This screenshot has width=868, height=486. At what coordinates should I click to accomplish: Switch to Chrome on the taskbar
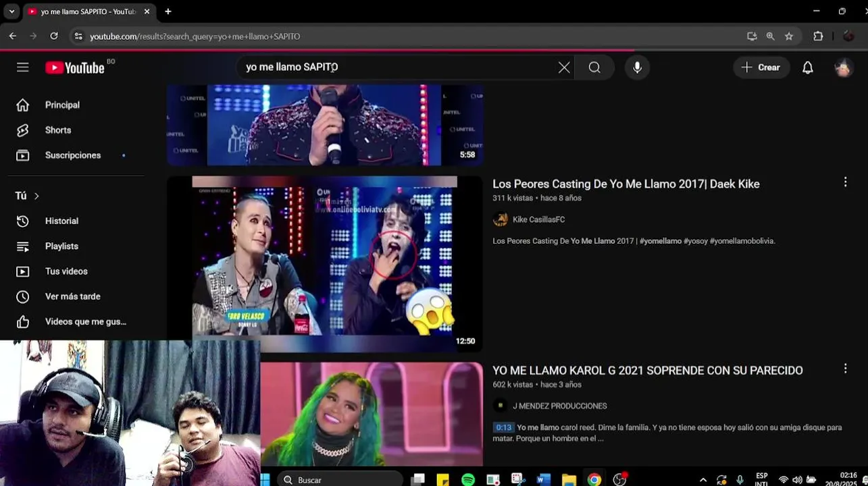tap(594, 480)
